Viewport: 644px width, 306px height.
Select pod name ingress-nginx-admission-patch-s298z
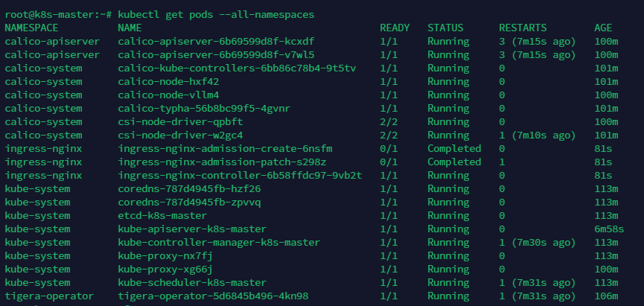coord(222,162)
